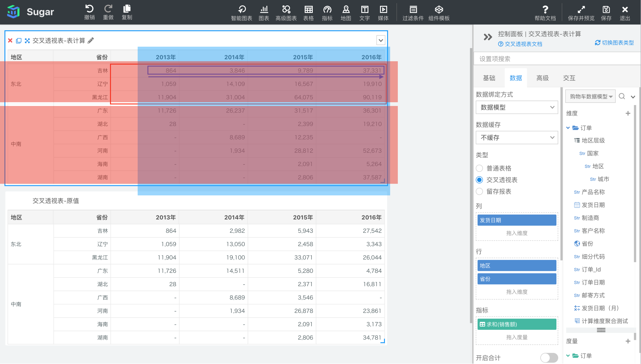Switch to the 交互 tab
The height and width of the screenshot is (364, 641).
(x=569, y=78)
